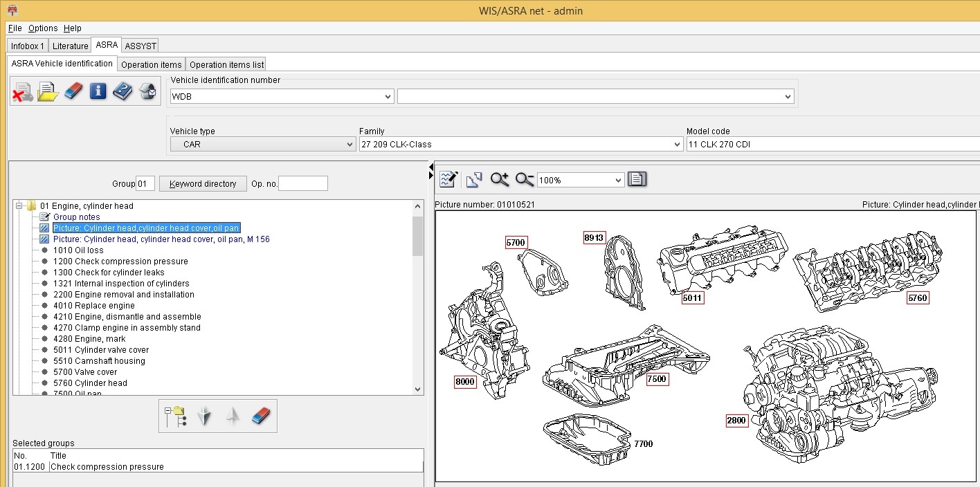Select 1200 Check compression pressure in tree
The height and width of the screenshot is (487, 980).
(x=120, y=261)
